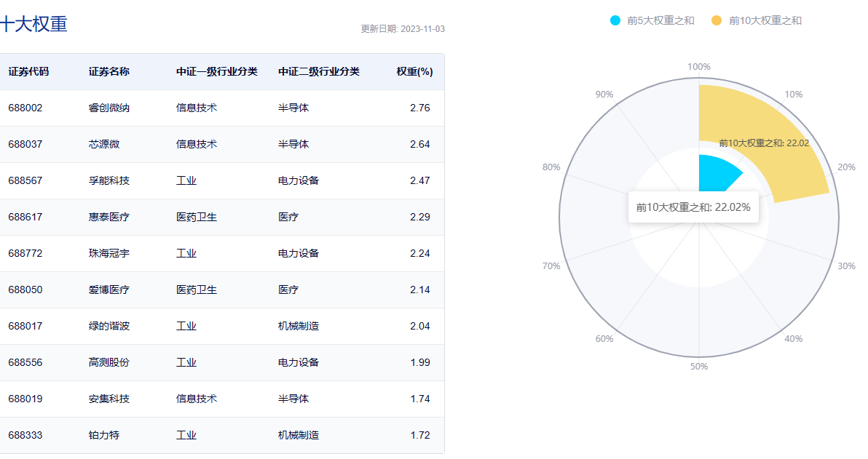Click the 机械制造 link for 绿的谐波
The width and height of the screenshot is (868, 459).
pos(298,326)
